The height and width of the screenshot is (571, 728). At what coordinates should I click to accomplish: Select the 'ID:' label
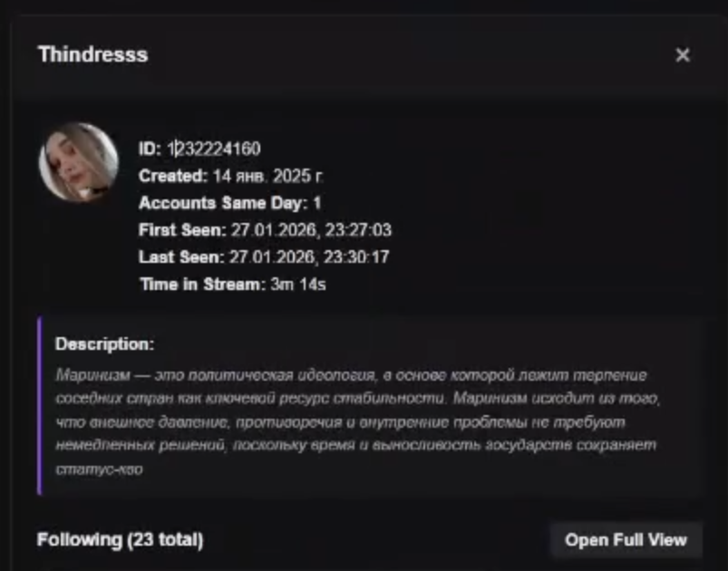coord(150,149)
